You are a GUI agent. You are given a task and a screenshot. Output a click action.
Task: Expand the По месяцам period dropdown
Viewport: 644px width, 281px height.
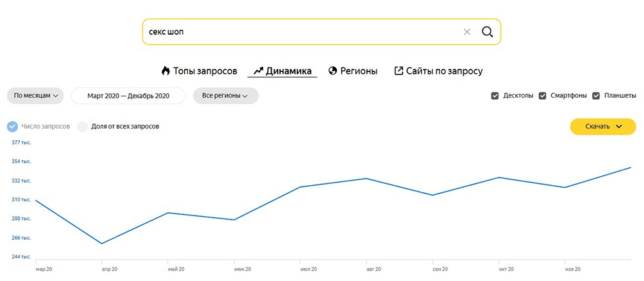point(35,96)
